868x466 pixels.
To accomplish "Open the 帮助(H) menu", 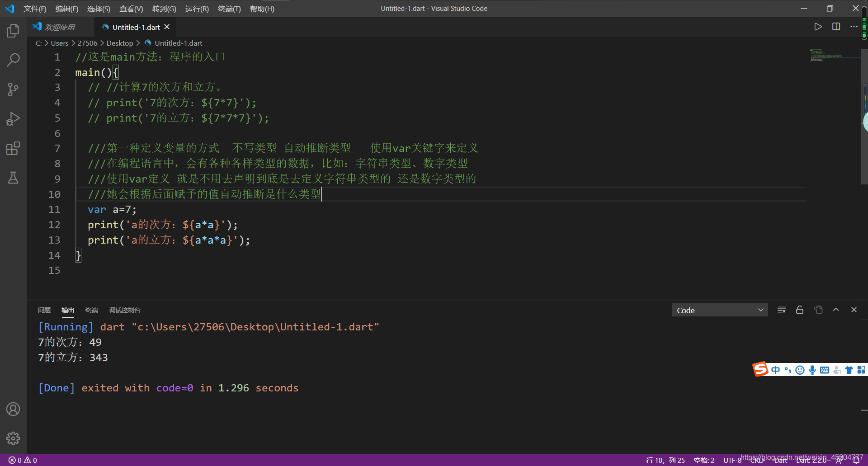I will point(262,9).
